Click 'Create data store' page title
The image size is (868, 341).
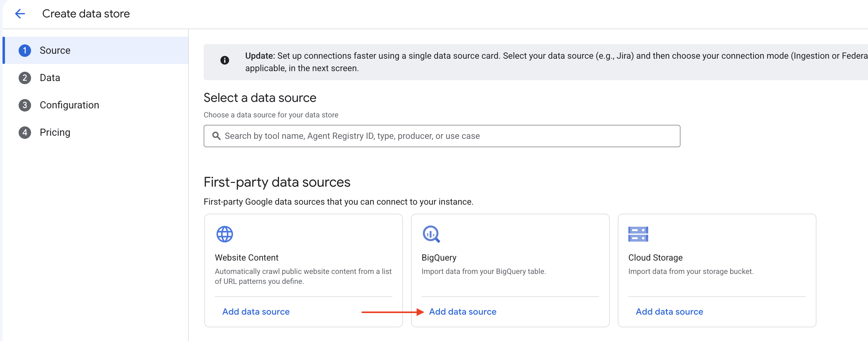[x=86, y=14]
